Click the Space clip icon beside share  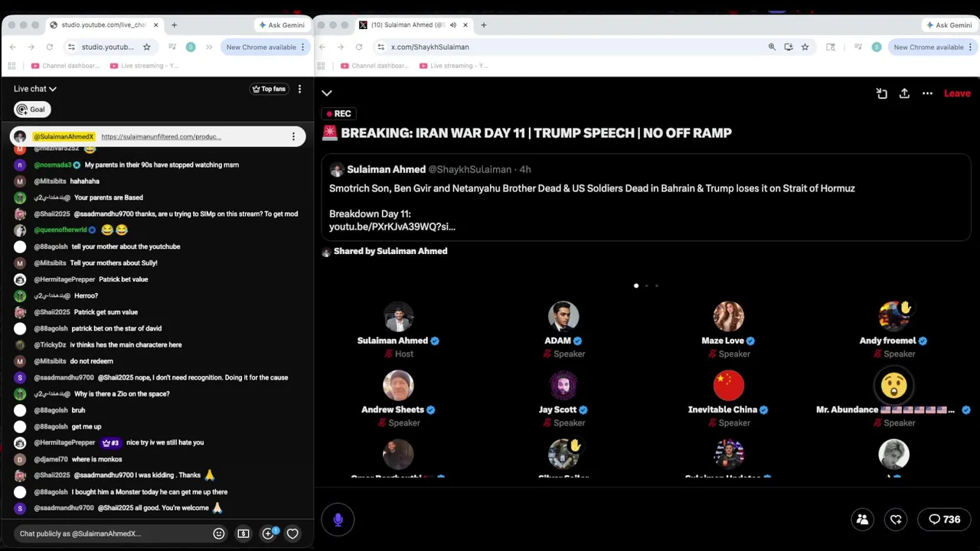tap(881, 93)
